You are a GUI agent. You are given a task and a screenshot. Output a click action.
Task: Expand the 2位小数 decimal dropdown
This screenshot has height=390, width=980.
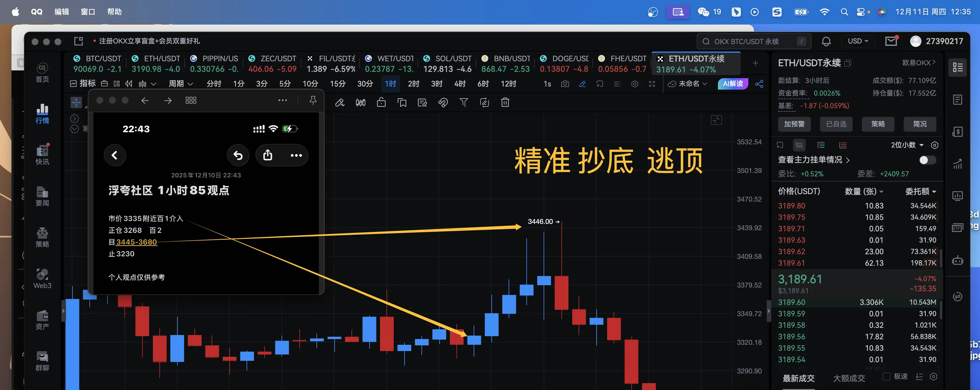(x=907, y=145)
